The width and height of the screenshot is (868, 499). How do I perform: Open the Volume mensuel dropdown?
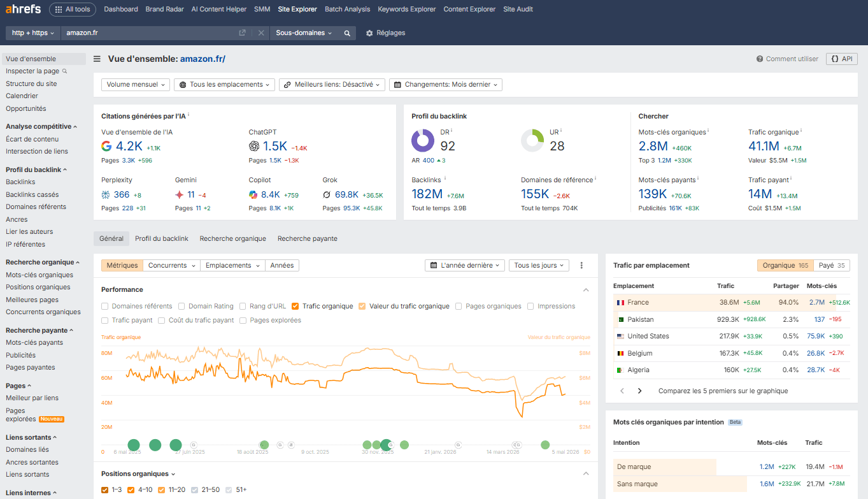(136, 85)
